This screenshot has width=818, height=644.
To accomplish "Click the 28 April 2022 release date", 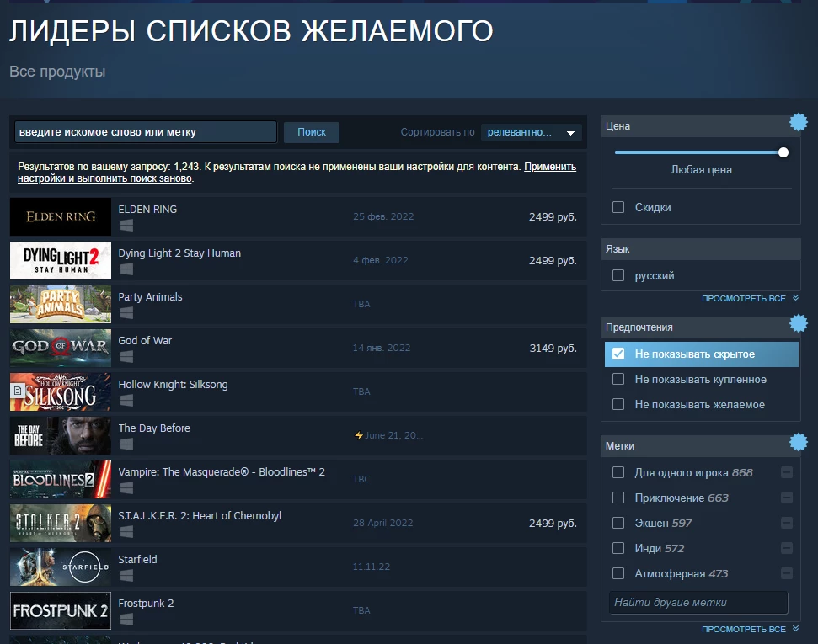I will 383,523.
